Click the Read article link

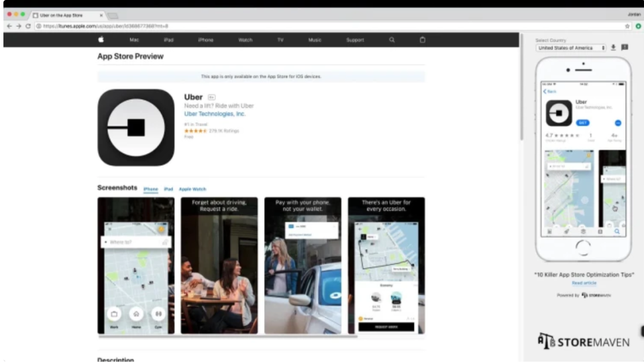(x=584, y=283)
